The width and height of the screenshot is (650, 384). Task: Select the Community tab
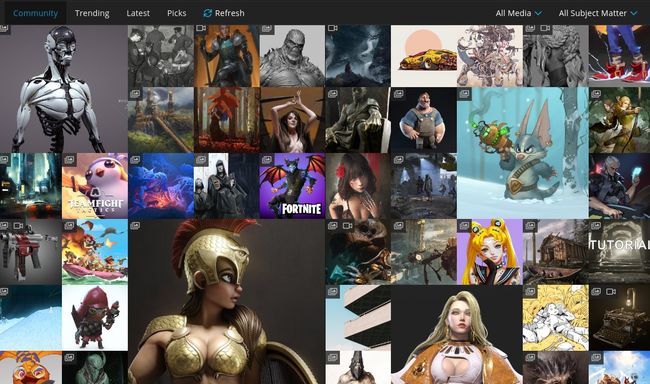coord(35,13)
